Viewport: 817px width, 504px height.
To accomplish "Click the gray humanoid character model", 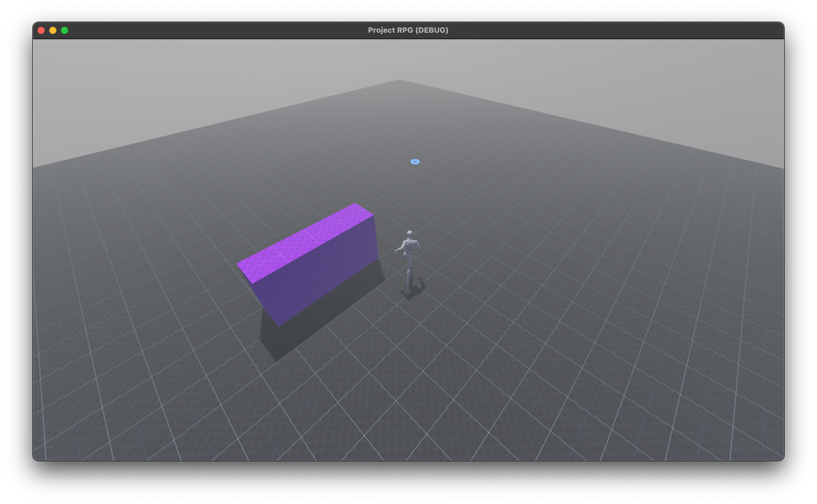I will pyautogui.click(x=408, y=259).
